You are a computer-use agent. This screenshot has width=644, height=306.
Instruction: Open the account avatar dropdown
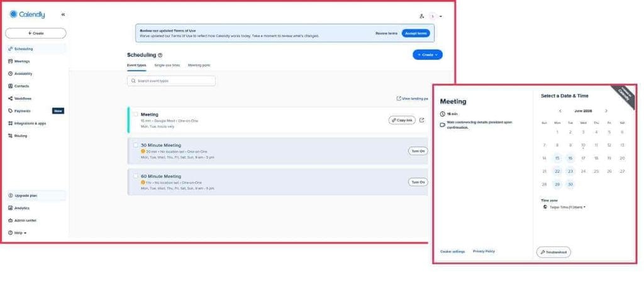coord(436,16)
